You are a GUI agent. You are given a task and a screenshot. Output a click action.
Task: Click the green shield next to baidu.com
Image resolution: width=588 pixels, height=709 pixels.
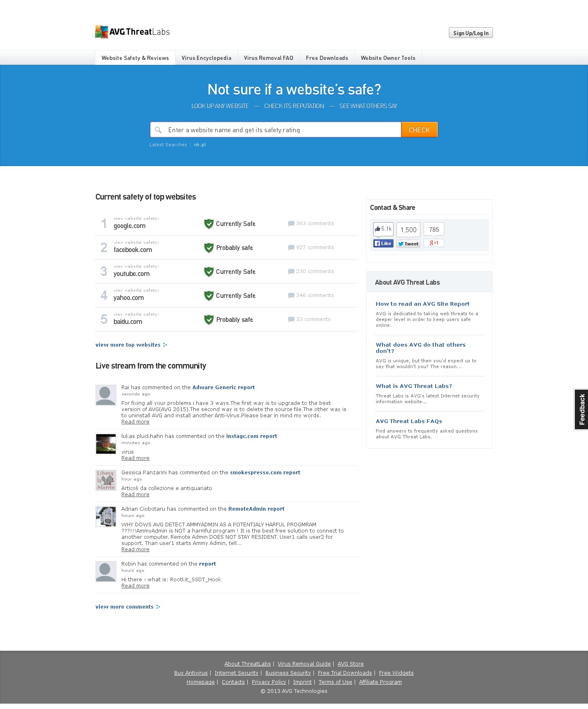(x=209, y=320)
